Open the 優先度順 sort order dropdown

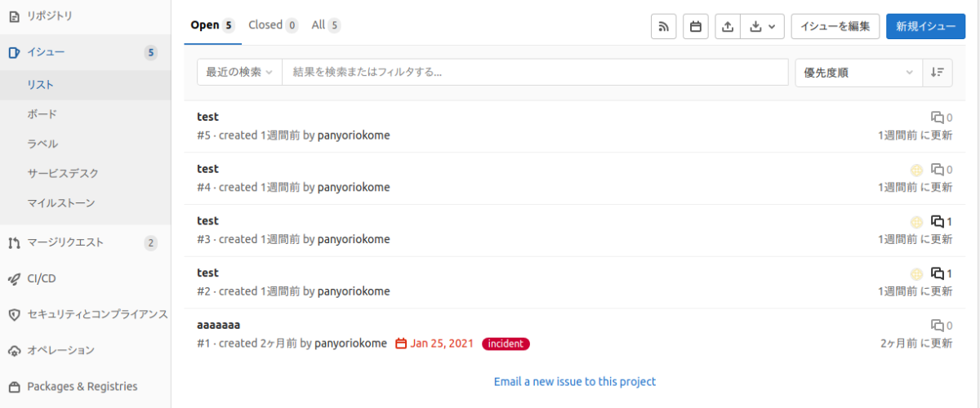pos(858,73)
